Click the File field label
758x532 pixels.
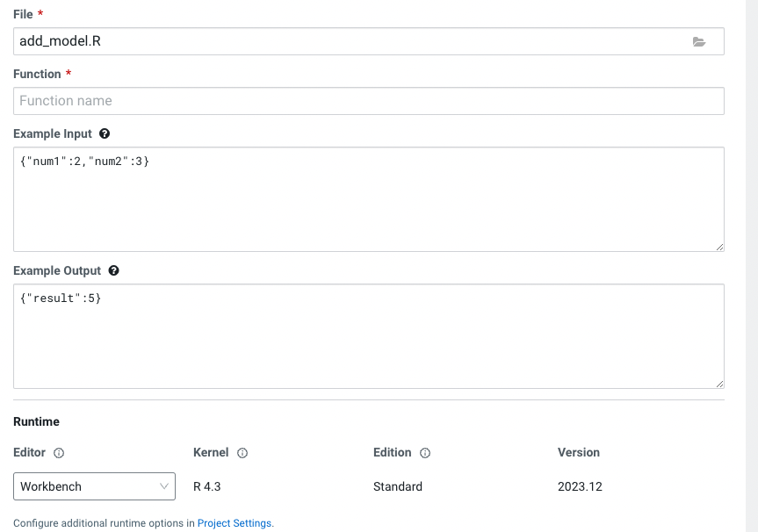[24, 14]
